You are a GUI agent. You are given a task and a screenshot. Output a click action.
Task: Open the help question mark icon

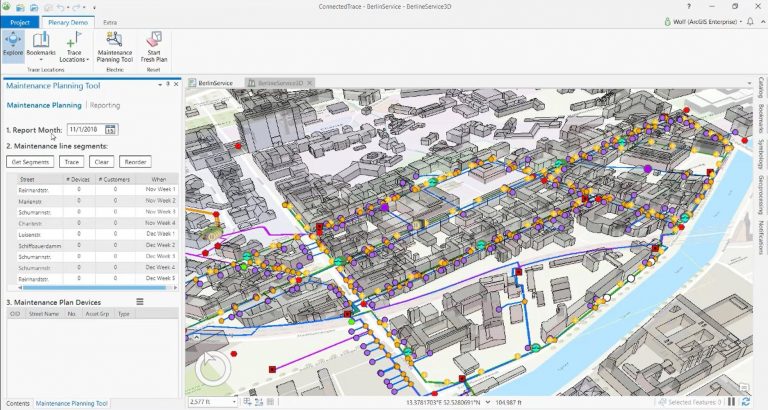[x=689, y=7]
